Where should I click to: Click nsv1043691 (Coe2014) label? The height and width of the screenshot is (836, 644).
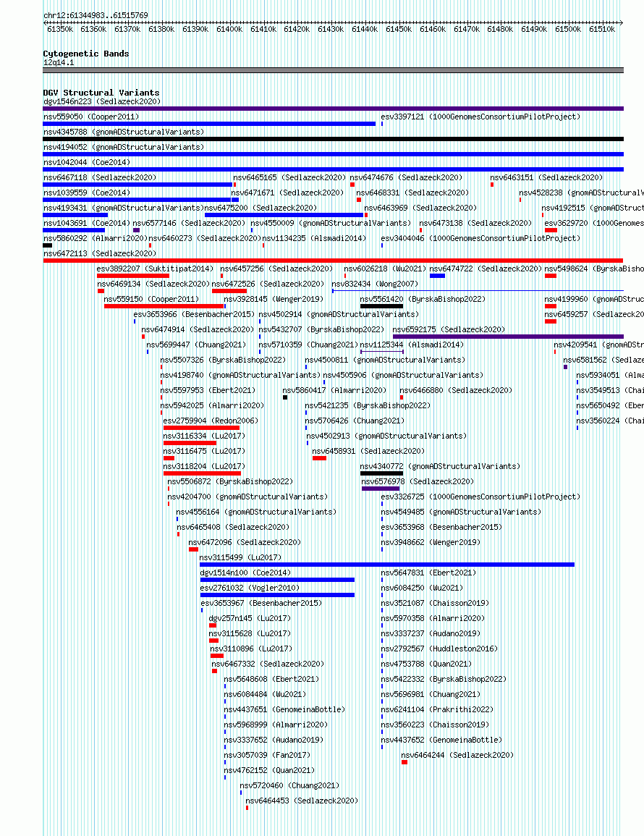(x=87, y=223)
